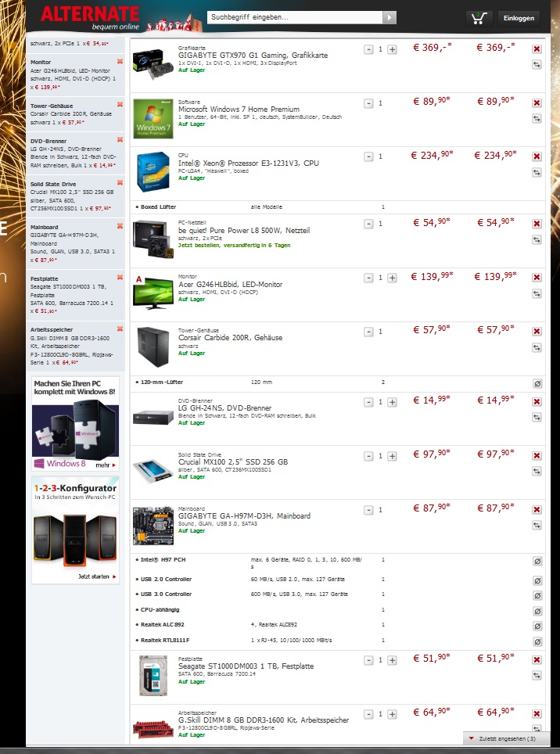
Task: Click the search submit arrow button
Action: coord(389,17)
